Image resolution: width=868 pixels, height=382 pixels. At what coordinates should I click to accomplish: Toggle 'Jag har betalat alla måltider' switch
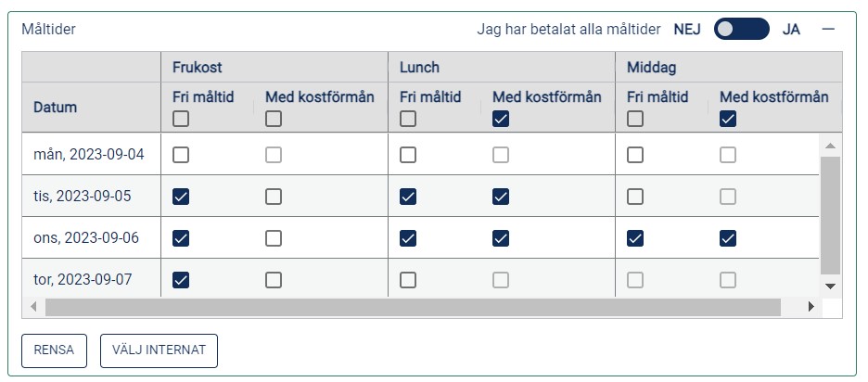coord(741,30)
